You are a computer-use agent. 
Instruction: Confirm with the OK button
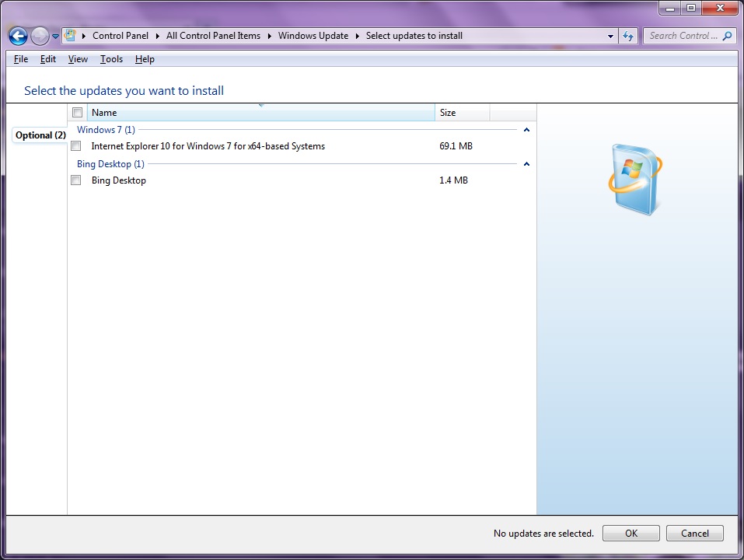pyautogui.click(x=631, y=534)
